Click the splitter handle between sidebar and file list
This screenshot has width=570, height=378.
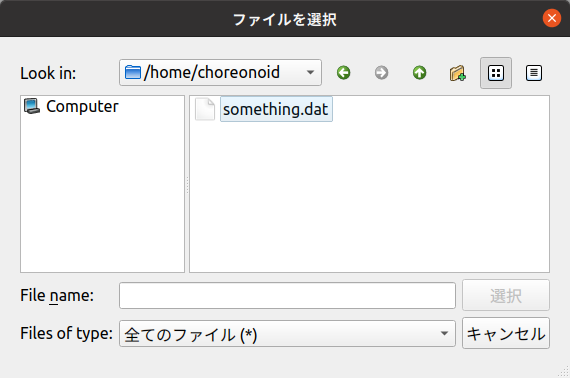pyautogui.click(x=187, y=184)
